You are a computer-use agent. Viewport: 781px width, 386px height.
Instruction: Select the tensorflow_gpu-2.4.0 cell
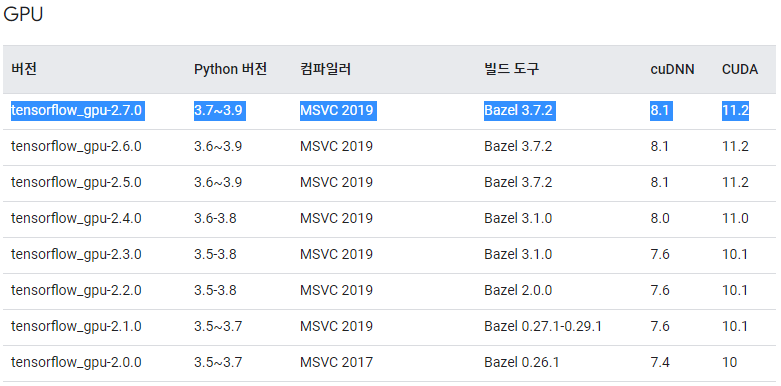pyautogui.click(x=76, y=219)
